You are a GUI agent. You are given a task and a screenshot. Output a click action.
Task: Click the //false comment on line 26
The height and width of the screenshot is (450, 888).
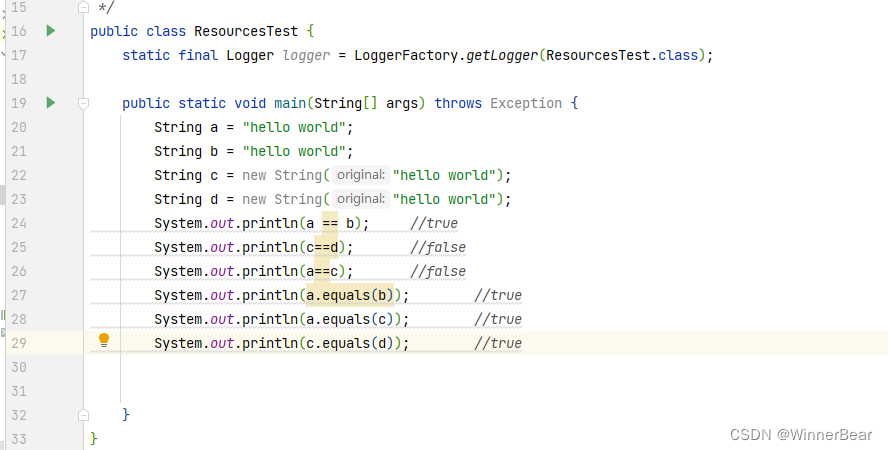(438, 271)
